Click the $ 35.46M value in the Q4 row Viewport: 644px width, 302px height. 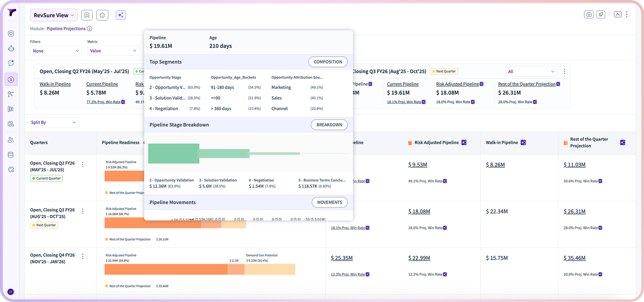click(575, 258)
